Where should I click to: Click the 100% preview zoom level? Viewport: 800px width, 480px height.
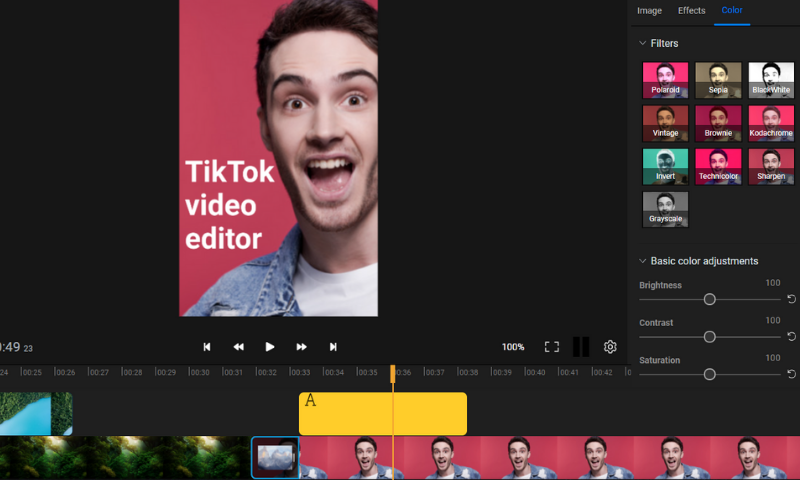click(x=513, y=347)
